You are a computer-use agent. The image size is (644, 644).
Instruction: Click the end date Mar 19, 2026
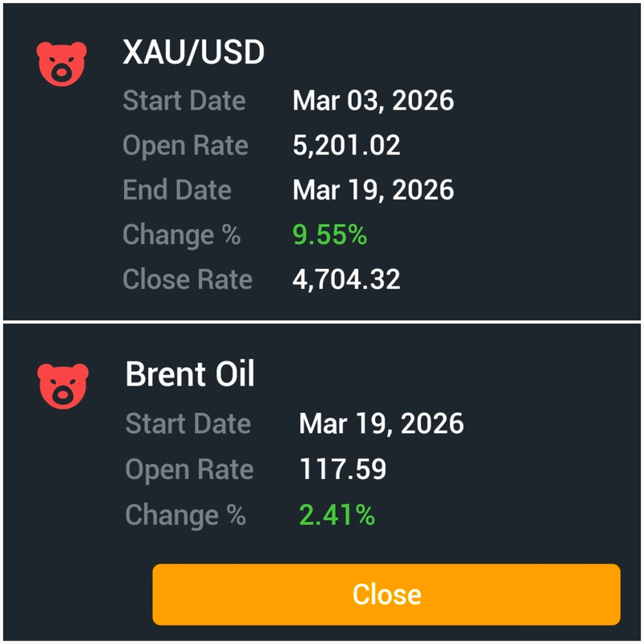373,190
